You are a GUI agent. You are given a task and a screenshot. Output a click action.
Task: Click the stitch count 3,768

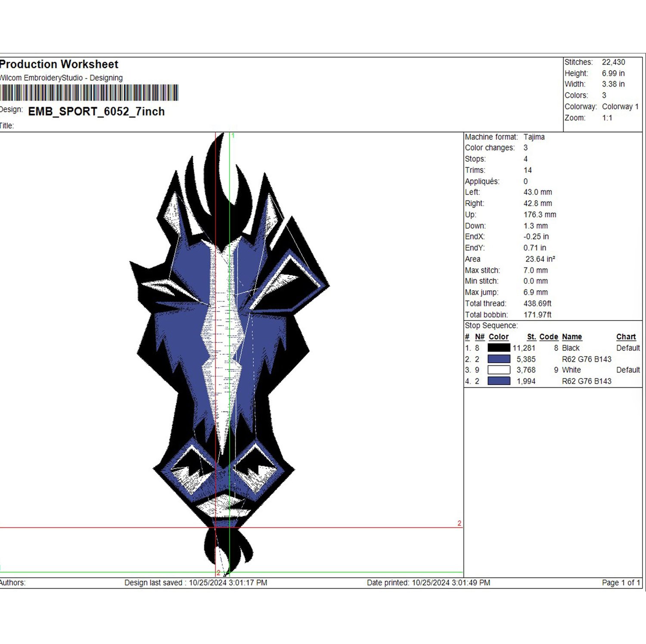click(526, 370)
